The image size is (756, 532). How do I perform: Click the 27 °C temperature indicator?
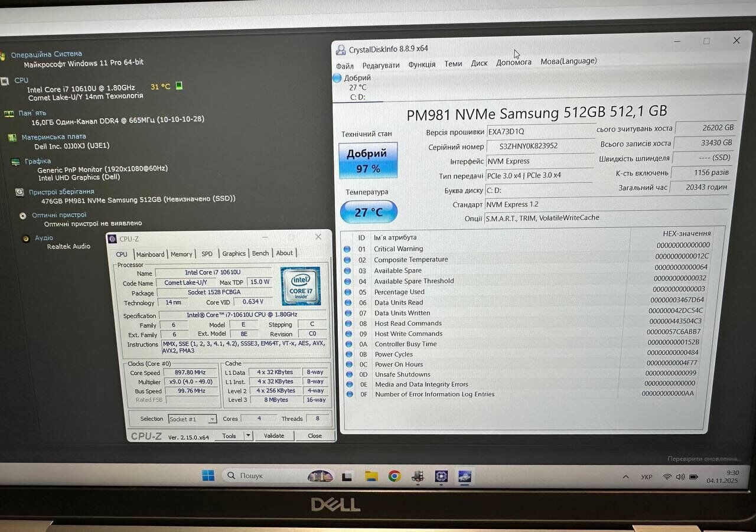coord(369,212)
